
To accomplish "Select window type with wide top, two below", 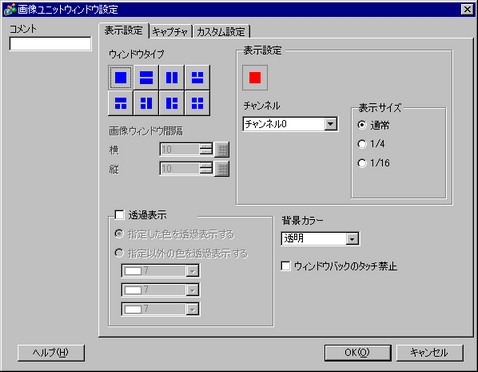I will pos(121,103).
